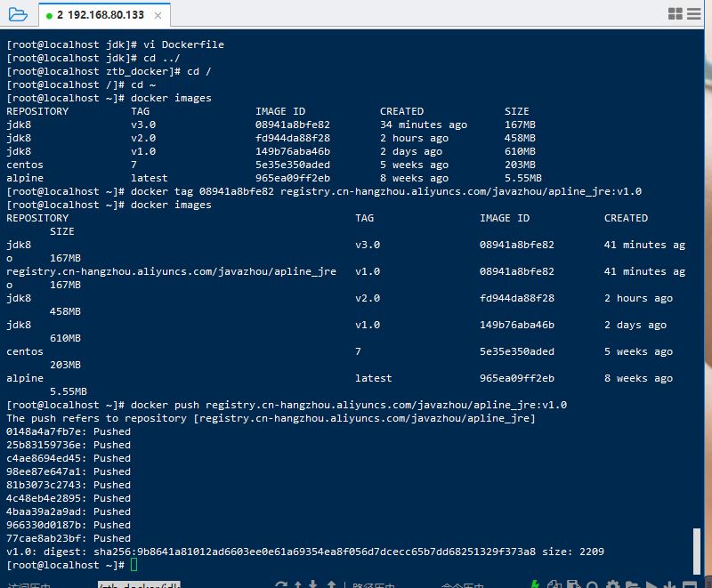Click '2 days ago' in second listing
712x588 pixels.
(635, 325)
